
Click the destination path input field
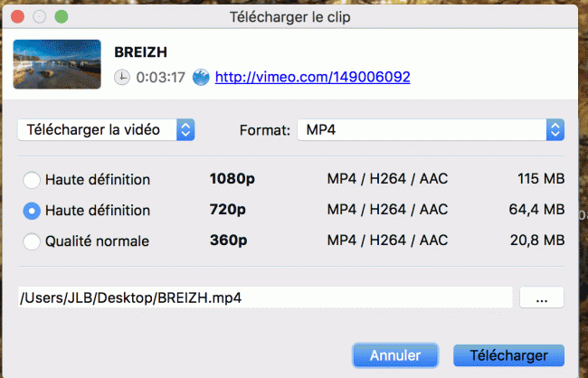click(x=265, y=298)
